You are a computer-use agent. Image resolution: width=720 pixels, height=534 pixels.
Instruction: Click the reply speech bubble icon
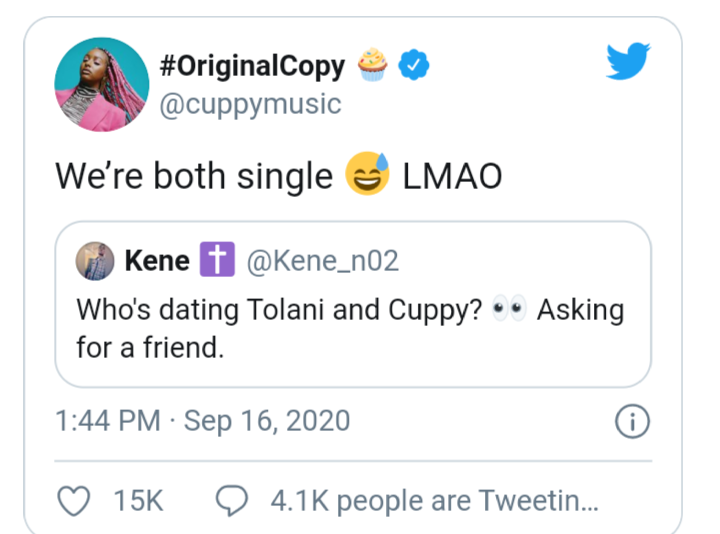pos(233,500)
